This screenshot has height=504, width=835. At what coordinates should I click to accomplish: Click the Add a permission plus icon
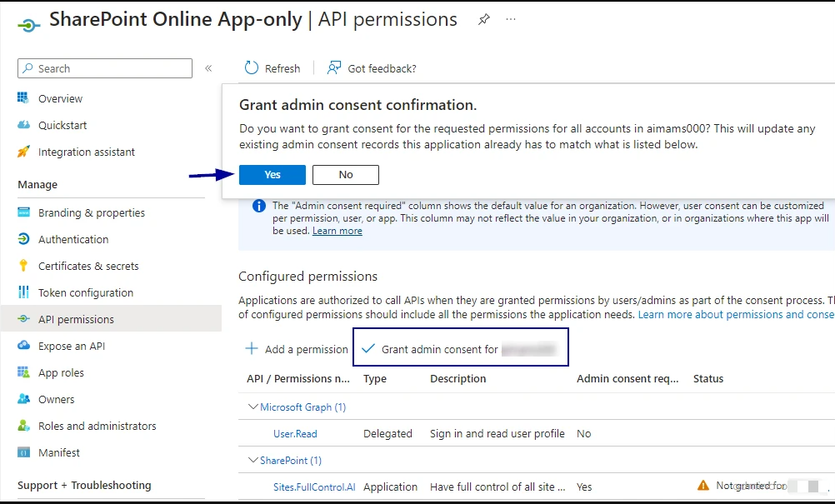click(252, 349)
